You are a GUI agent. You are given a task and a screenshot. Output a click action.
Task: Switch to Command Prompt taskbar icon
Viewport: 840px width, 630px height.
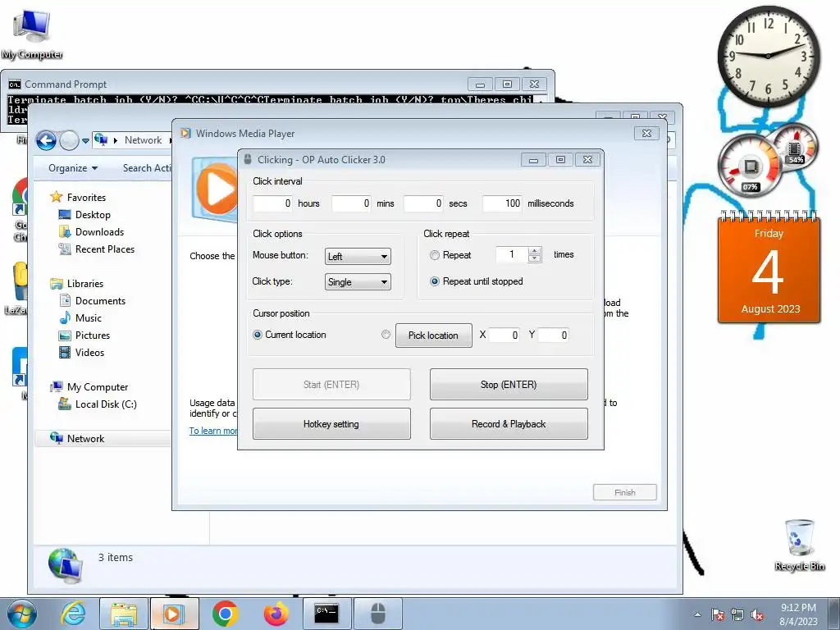pyautogui.click(x=326, y=614)
